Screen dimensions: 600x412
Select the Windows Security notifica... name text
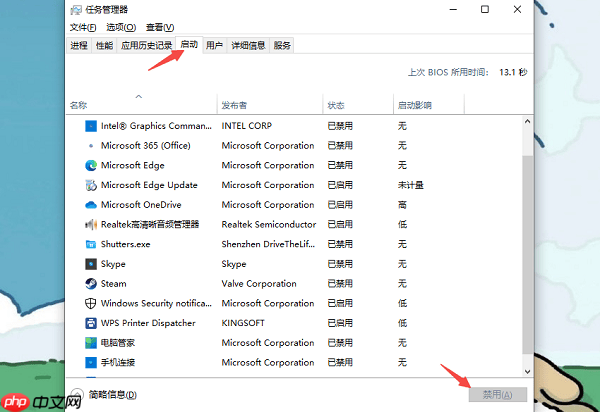[x=156, y=303]
